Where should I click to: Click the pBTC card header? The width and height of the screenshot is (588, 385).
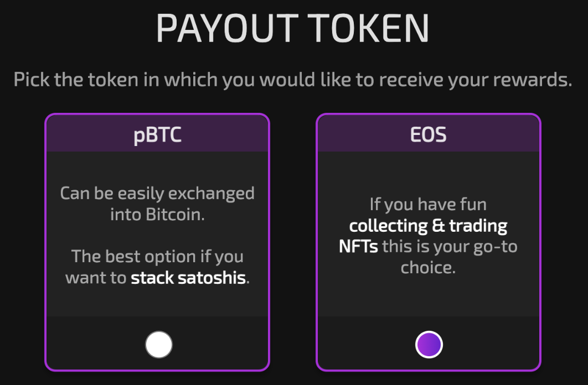(157, 134)
